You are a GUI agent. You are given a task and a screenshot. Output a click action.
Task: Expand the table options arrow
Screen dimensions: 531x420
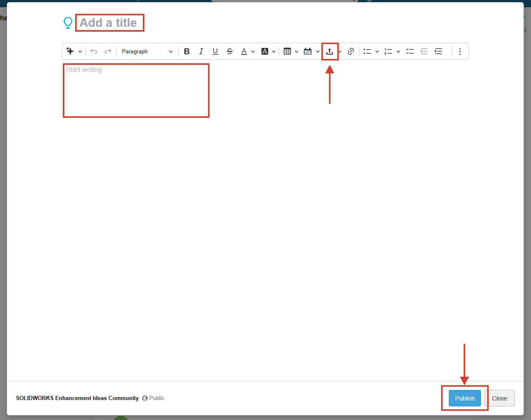(x=297, y=52)
